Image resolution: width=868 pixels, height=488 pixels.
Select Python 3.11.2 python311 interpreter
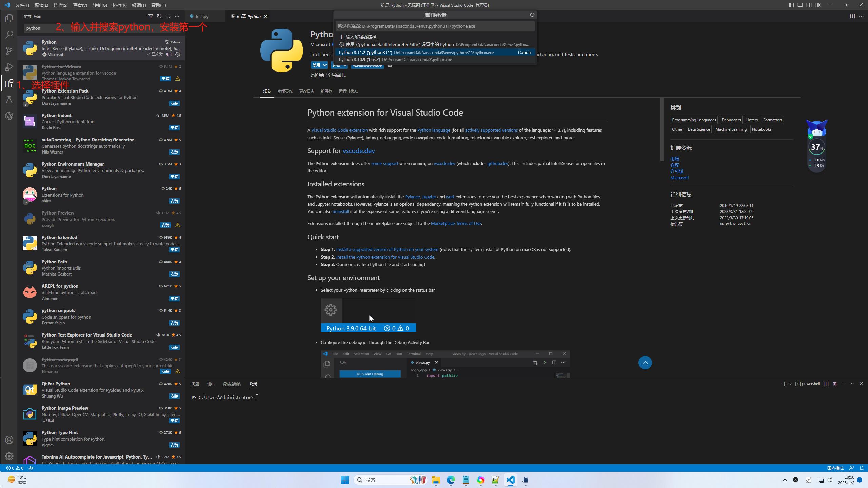coord(435,52)
